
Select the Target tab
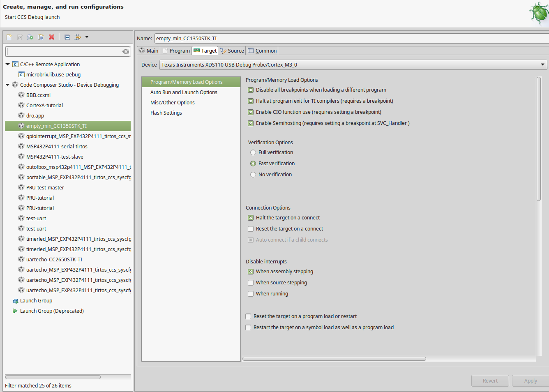tap(205, 51)
